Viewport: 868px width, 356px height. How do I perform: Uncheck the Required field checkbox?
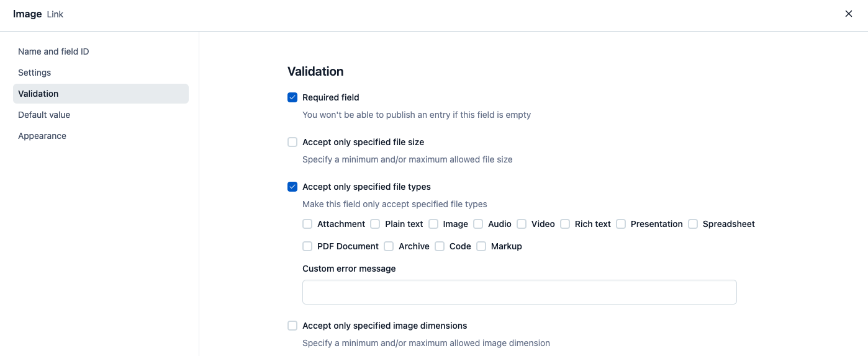click(x=292, y=97)
